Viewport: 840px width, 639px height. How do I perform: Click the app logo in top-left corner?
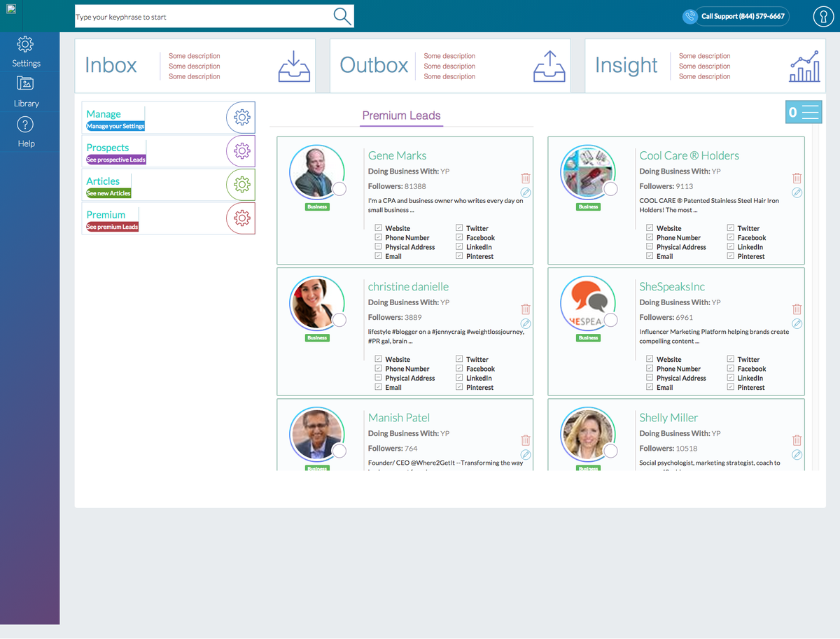coord(11,9)
